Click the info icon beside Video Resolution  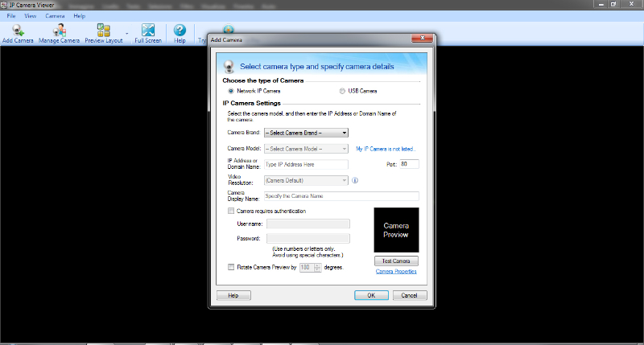tap(355, 180)
